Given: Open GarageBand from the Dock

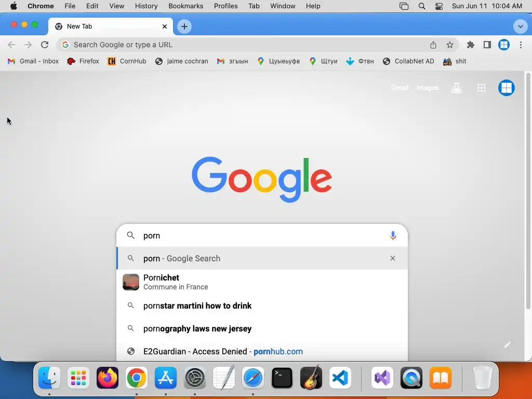Looking at the screenshot, I should tap(311, 378).
